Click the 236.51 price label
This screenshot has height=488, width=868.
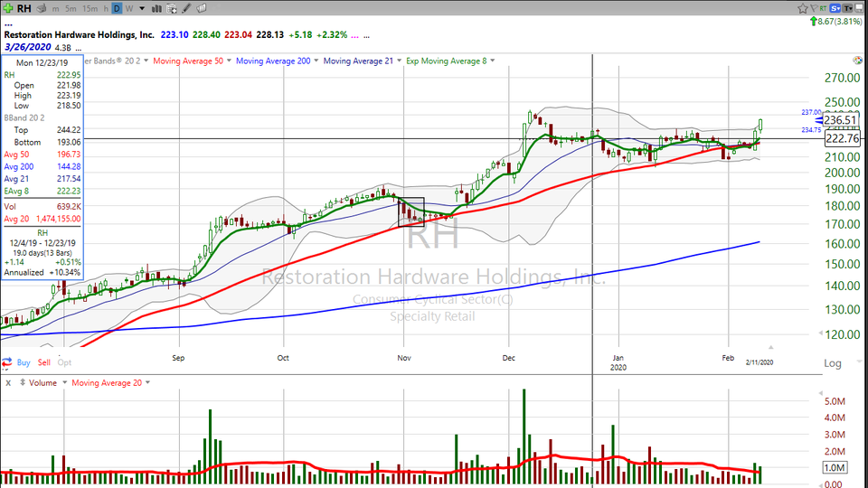pyautogui.click(x=840, y=120)
